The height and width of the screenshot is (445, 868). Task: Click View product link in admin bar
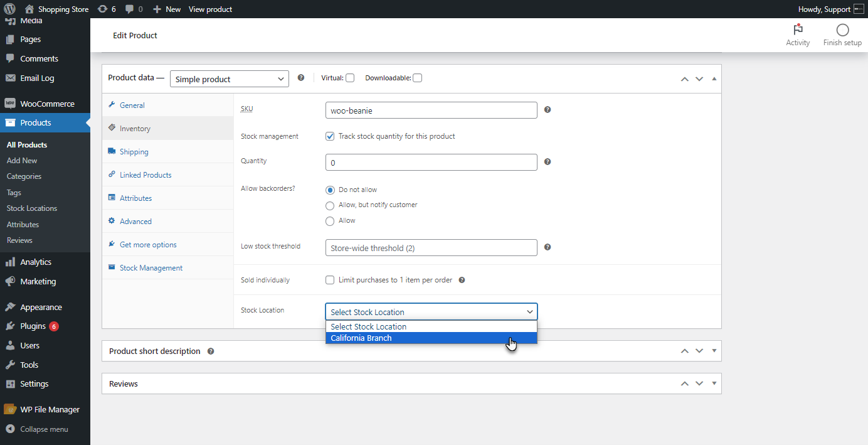pos(210,9)
